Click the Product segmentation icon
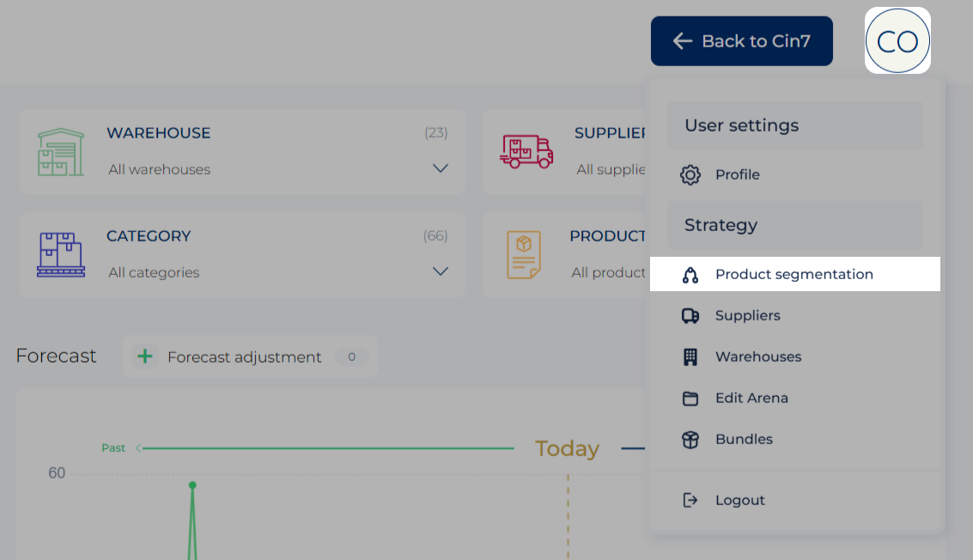This screenshot has width=973, height=560. tap(690, 275)
